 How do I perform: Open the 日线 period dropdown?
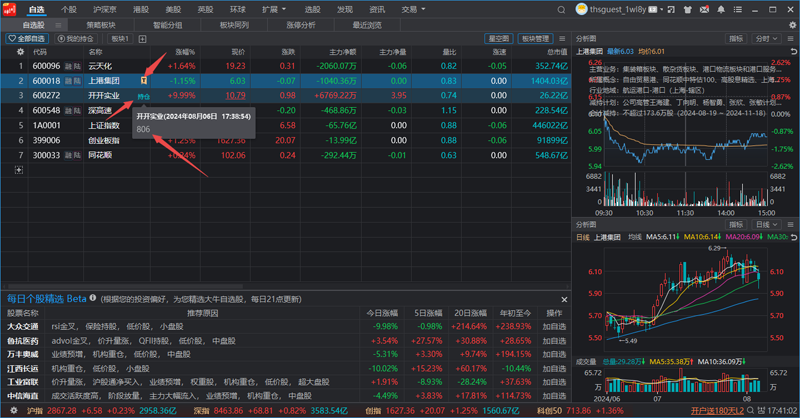pyautogui.click(x=766, y=225)
